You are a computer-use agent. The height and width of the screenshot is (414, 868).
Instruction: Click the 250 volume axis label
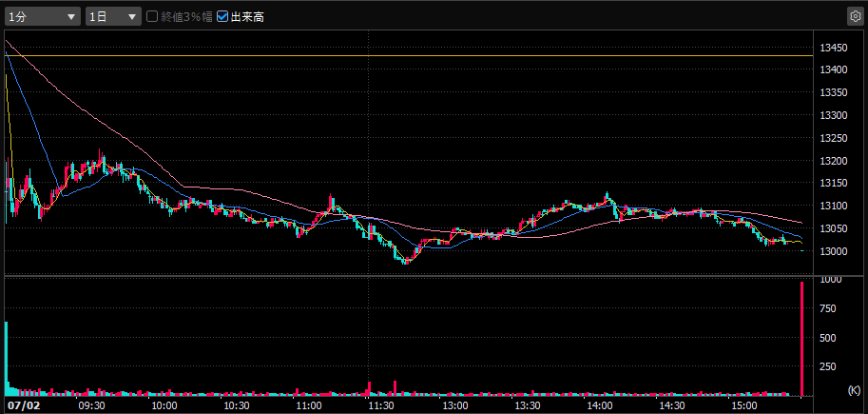(828, 366)
